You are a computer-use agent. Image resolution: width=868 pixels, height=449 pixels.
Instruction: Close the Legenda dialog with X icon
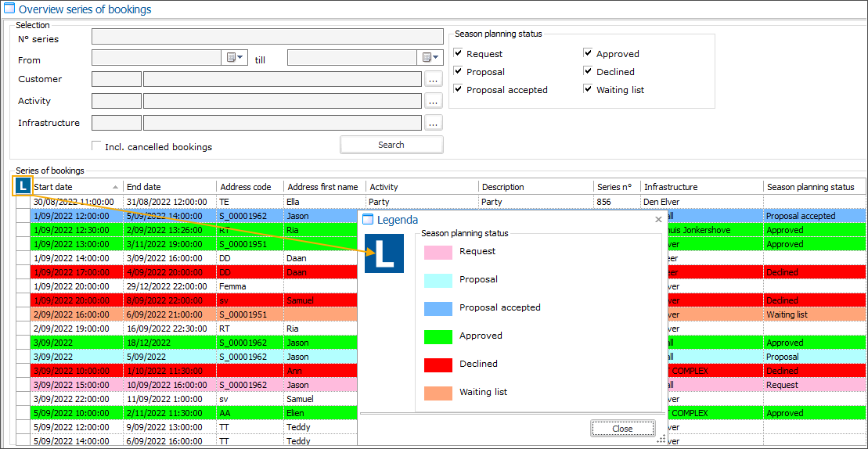pyautogui.click(x=658, y=220)
